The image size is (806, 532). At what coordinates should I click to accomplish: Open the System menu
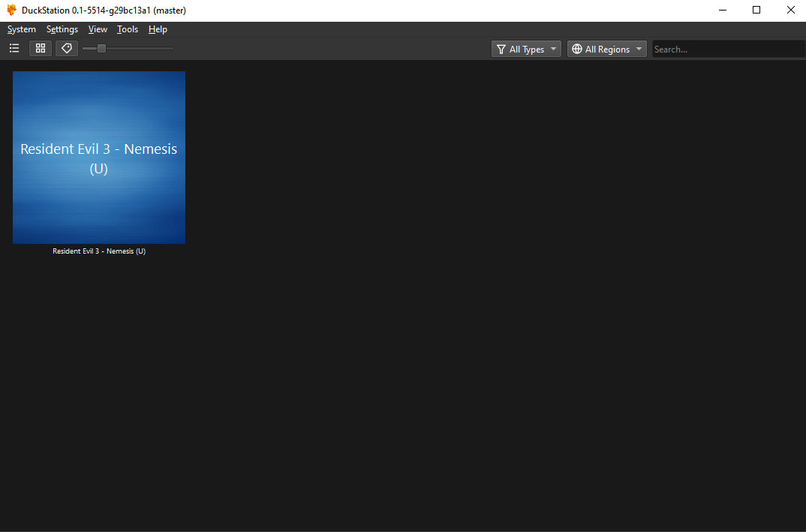pos(22,29)
